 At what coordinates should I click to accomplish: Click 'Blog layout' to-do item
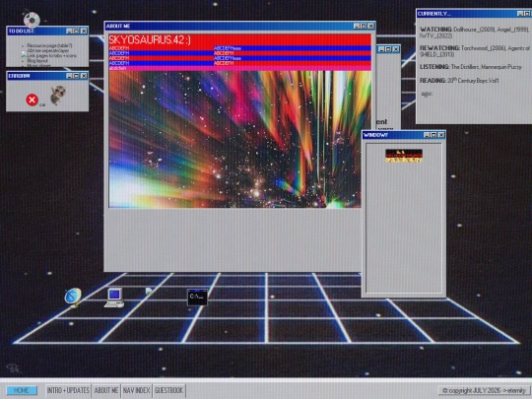click(x=37, y=60)
